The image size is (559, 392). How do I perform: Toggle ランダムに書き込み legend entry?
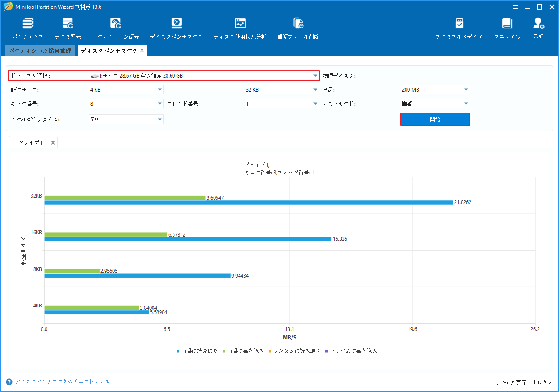(x=351, y=351)
